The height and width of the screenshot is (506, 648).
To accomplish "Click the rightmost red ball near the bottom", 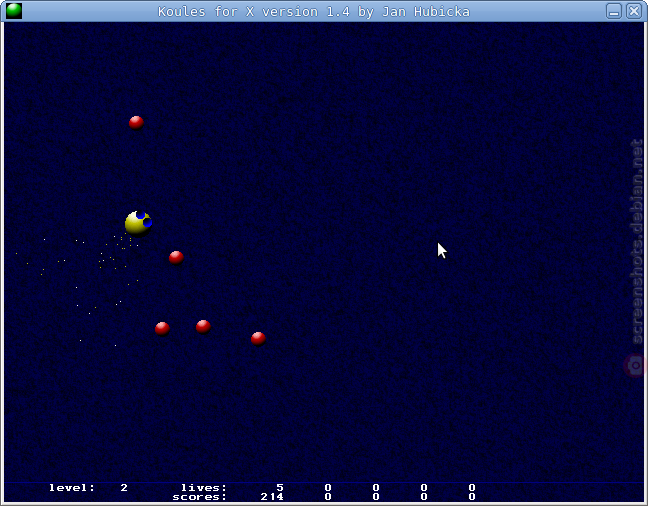I will point(258,339).
